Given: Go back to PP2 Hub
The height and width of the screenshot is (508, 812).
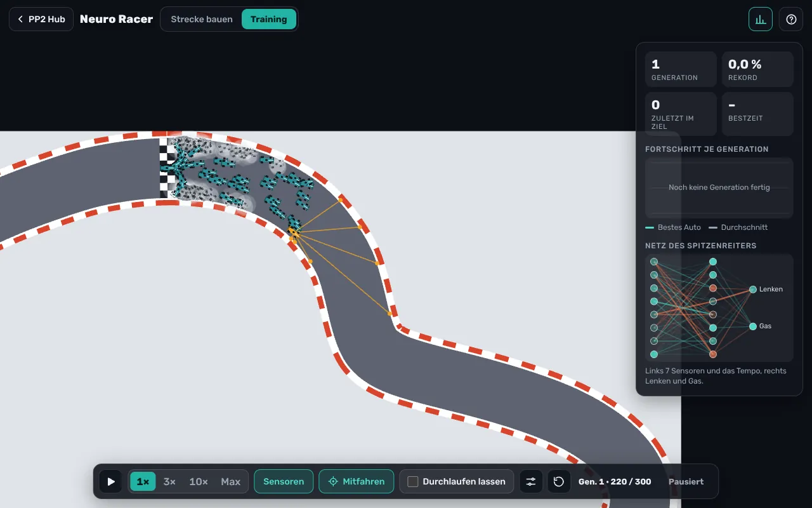Looking at the screenshot, I should [41, 19].
